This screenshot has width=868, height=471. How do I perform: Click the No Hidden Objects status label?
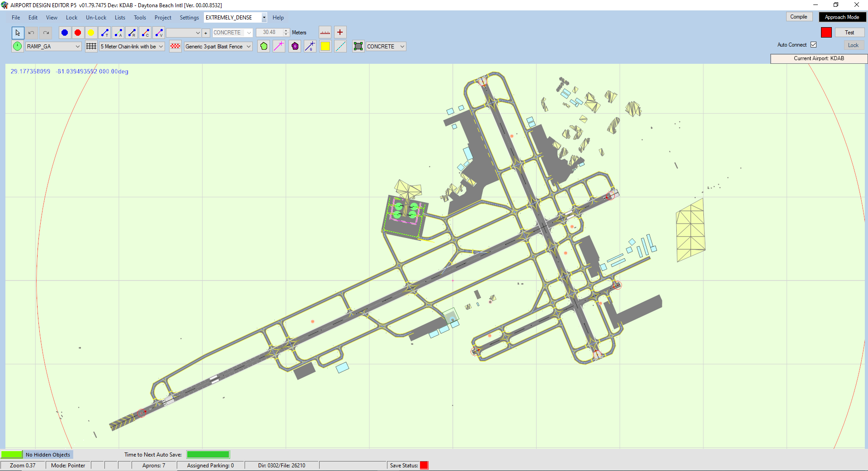[48, 455]
